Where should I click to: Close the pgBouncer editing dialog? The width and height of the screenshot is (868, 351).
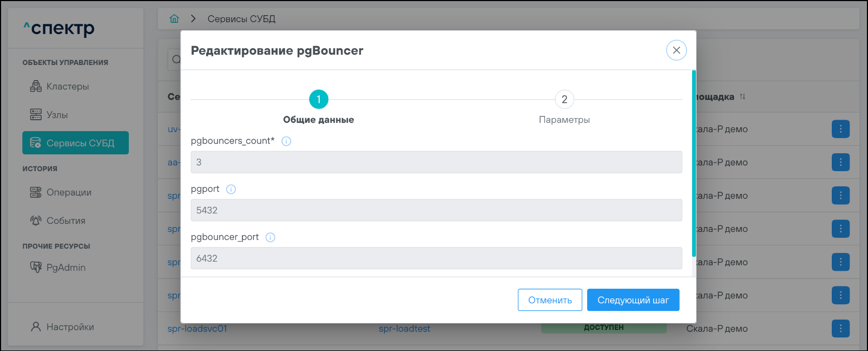point(676,50)
